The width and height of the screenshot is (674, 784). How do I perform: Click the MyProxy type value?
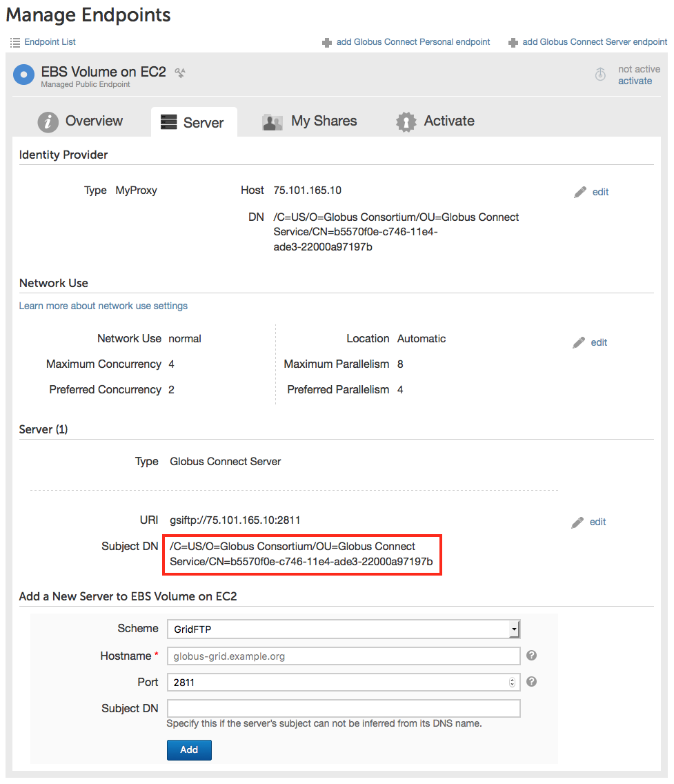pos(137,190)
